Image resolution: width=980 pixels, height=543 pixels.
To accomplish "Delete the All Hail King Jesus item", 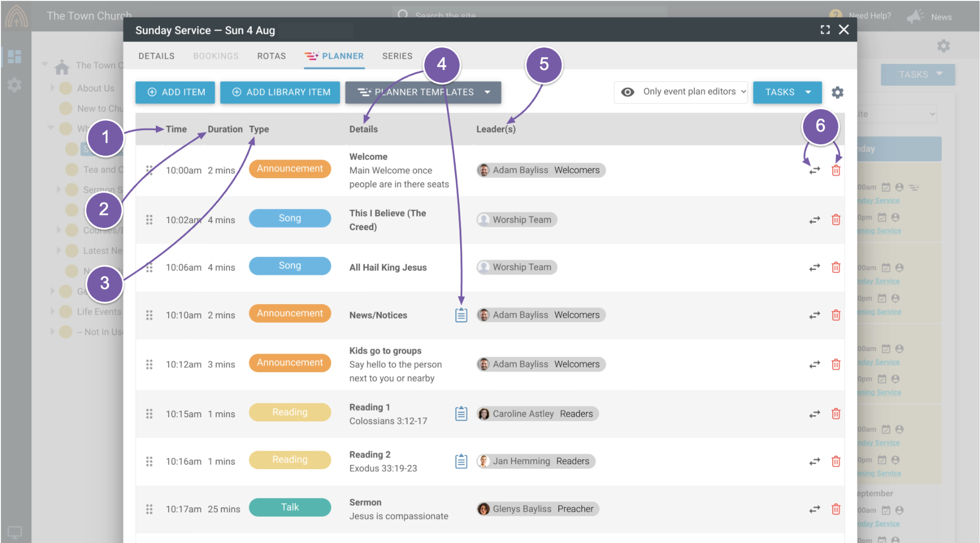I will coord(836,267).
